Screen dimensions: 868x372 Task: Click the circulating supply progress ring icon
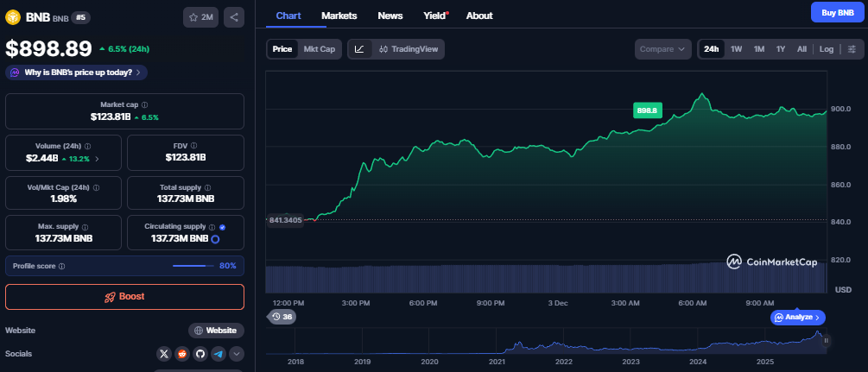pyautogui.click(x=215, y=239)
